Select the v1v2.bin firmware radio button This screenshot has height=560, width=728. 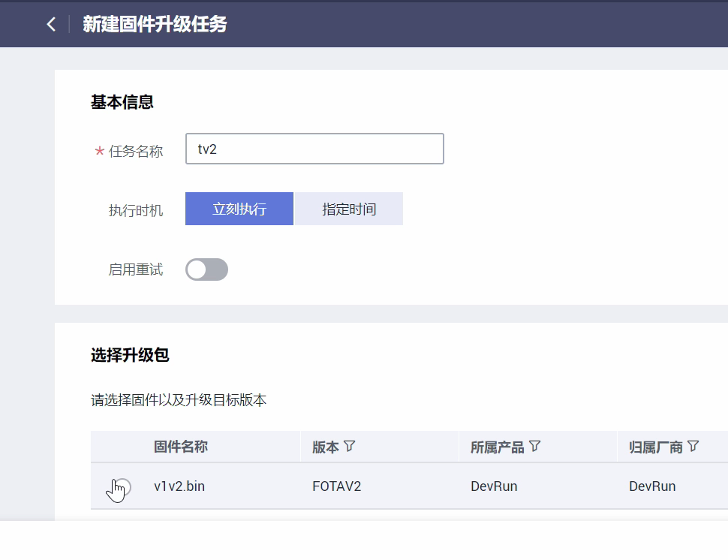(x=123, y=486)
